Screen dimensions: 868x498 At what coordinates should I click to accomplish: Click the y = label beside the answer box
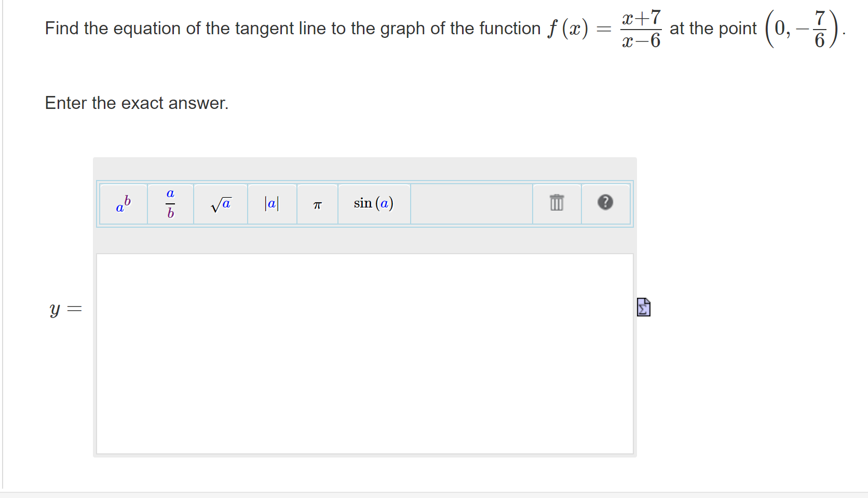(x=65, y=309)
